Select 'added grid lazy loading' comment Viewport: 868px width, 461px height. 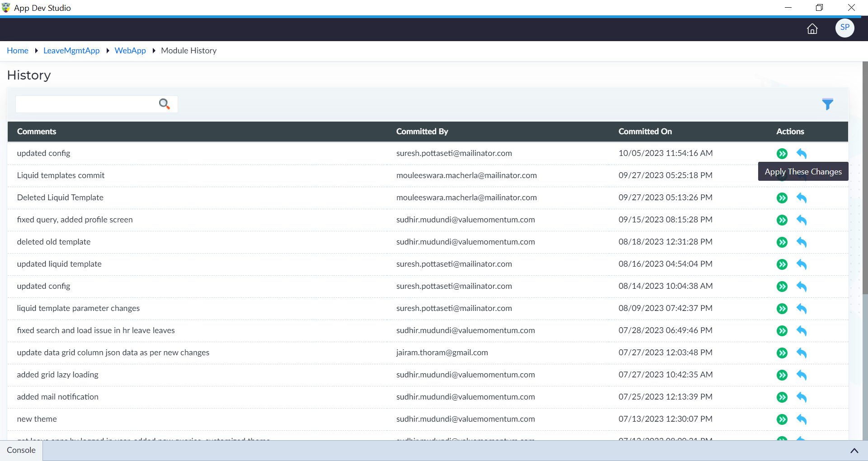coord(57,375)
